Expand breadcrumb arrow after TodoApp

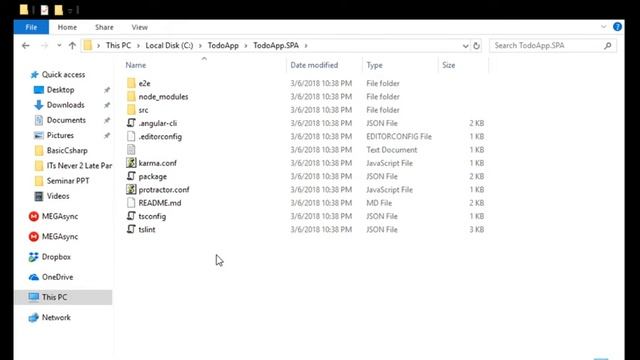click(246, 46)
